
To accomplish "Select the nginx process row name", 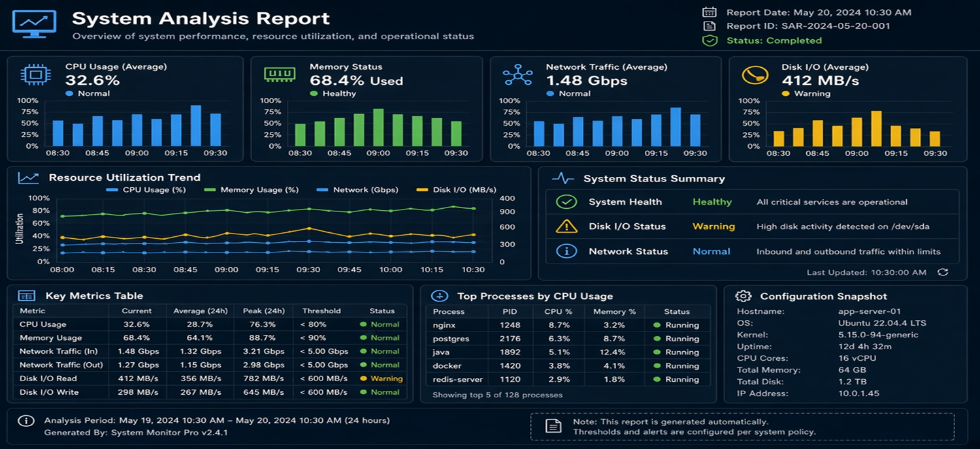I will [x=444, y=325].
